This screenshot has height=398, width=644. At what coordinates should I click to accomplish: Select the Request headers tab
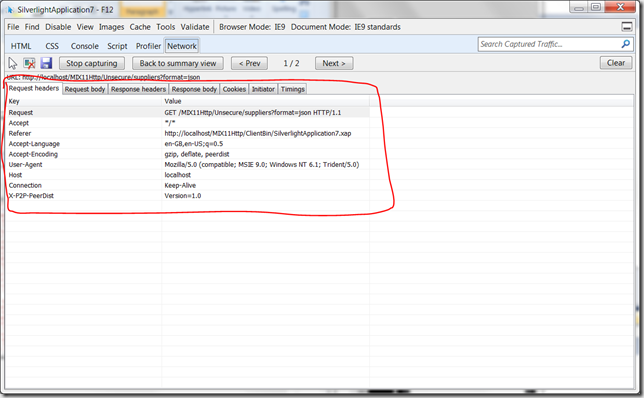tap(34, 88)
